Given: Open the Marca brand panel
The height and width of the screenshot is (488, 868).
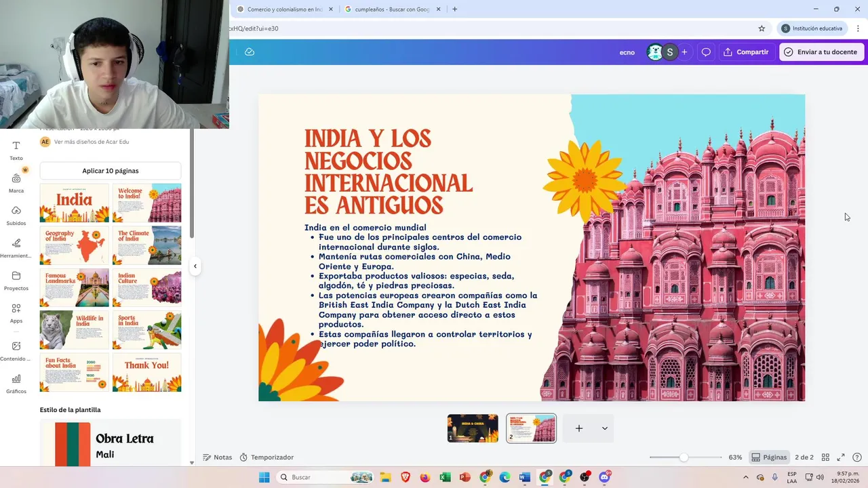Looking at the screenshot, I should click(x=16, y=182).
